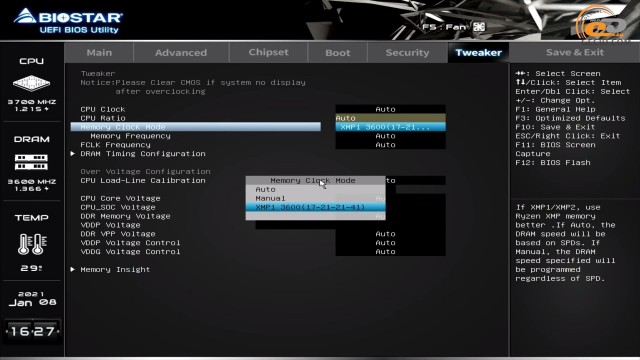The height and width of the screenshot is (360, 640).
Task: Switch to the Advanced tab
Action: (x=181, y=53)
